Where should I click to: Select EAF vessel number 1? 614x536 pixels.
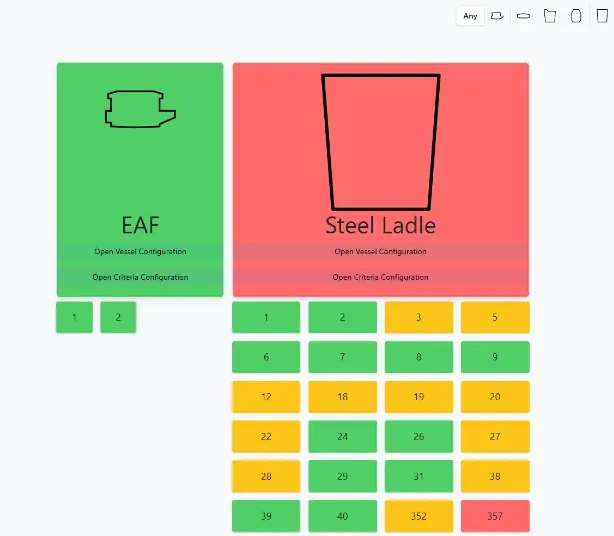tap(74, 318)
